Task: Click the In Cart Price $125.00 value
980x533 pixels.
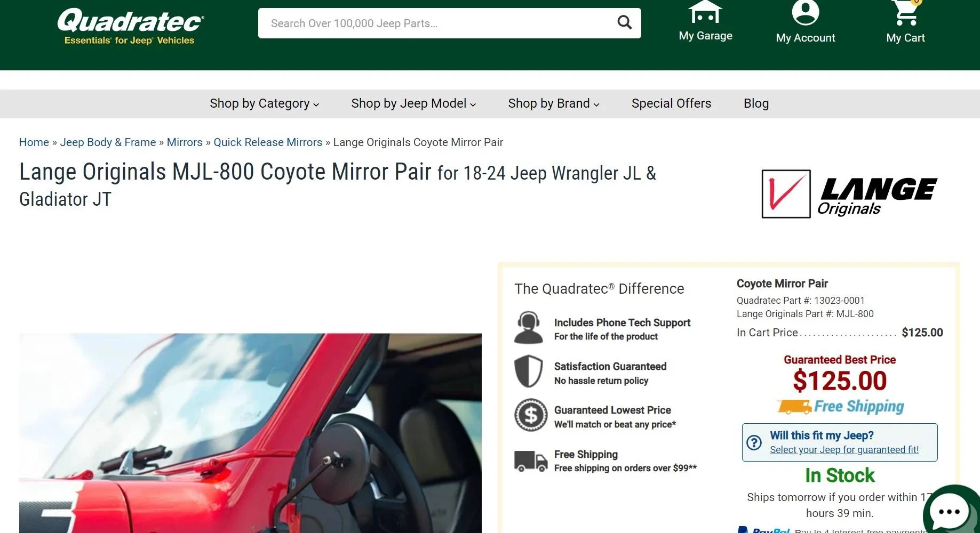Action: click(x=922, y=333)
